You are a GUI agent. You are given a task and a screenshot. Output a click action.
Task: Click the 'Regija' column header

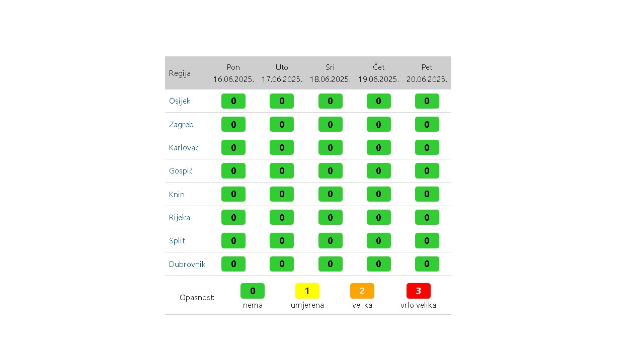(180, 73)
